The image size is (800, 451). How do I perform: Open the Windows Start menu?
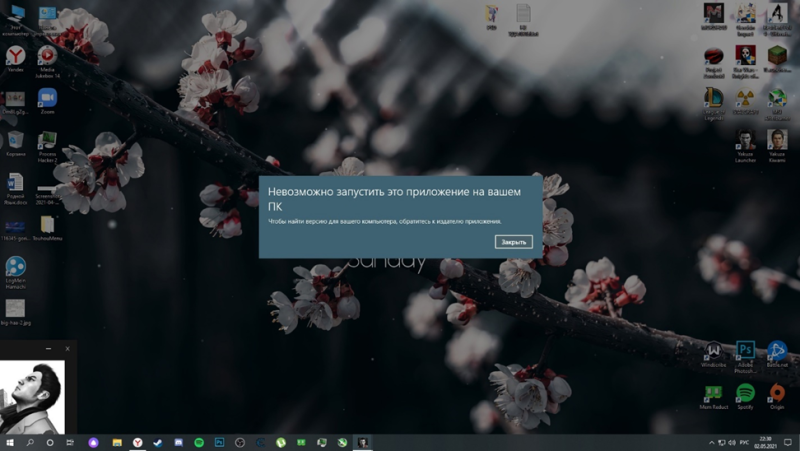(x=10, y=442)
